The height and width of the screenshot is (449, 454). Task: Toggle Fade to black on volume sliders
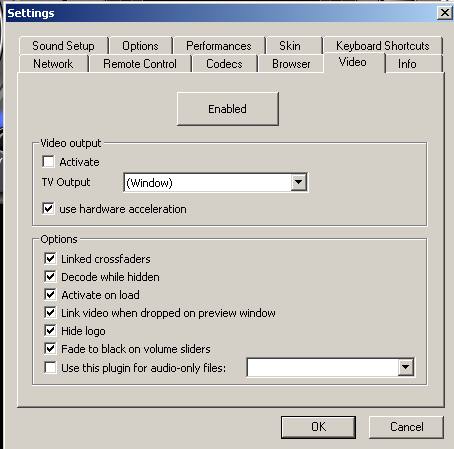click(x=50, y=349)
